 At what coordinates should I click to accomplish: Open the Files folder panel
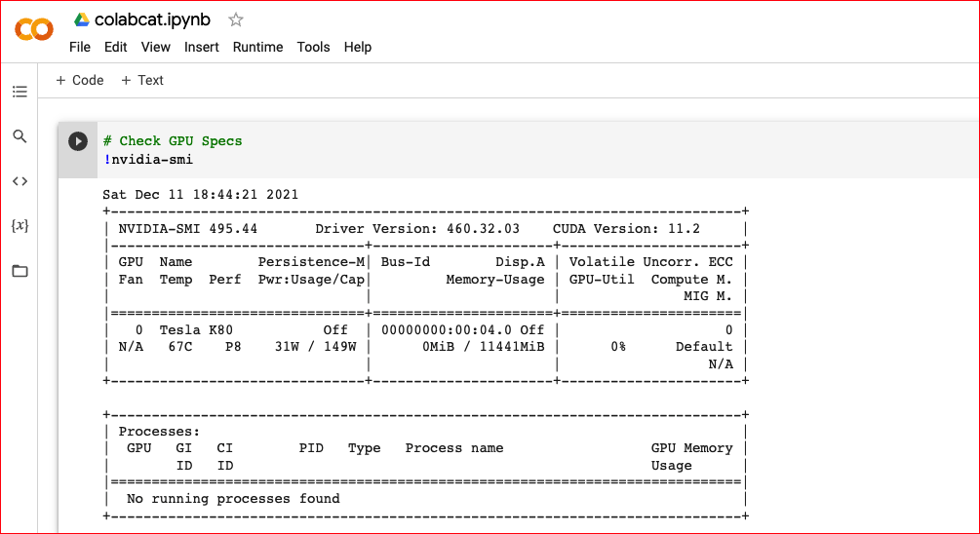(20, 271)
